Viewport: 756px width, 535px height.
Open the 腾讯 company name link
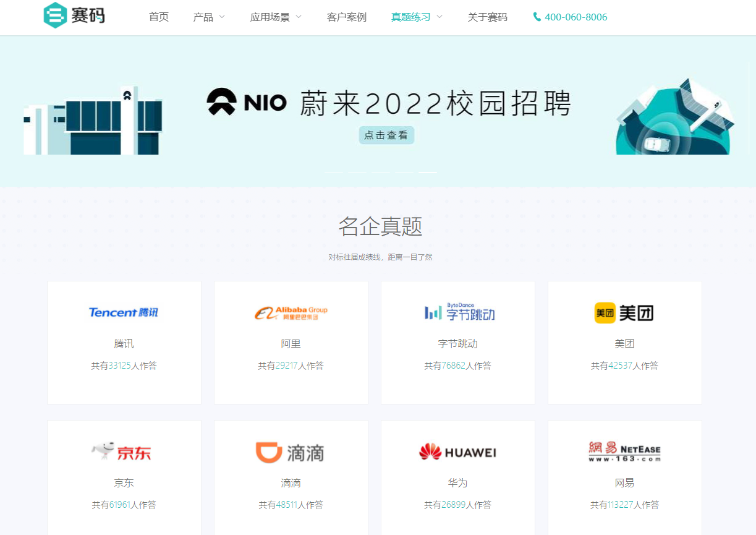pyautogui.click(x=124, y=344)
